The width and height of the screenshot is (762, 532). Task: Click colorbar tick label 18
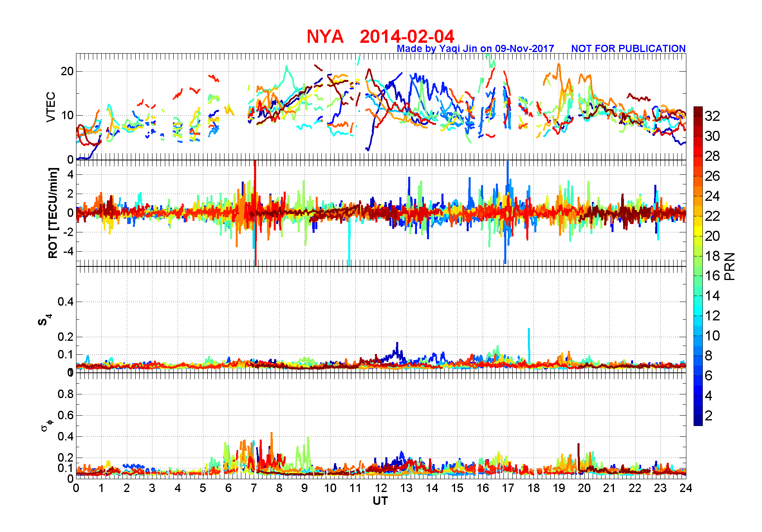click(x=712, y=256)
